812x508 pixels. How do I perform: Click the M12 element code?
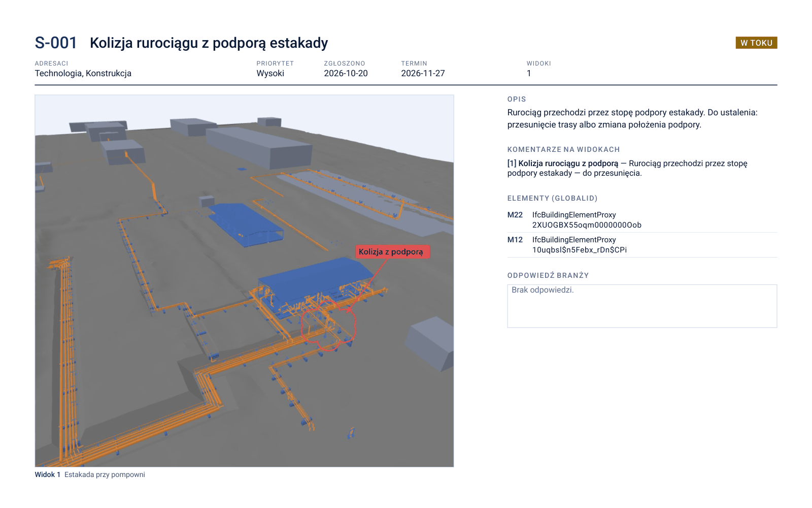tap(515, 240)
